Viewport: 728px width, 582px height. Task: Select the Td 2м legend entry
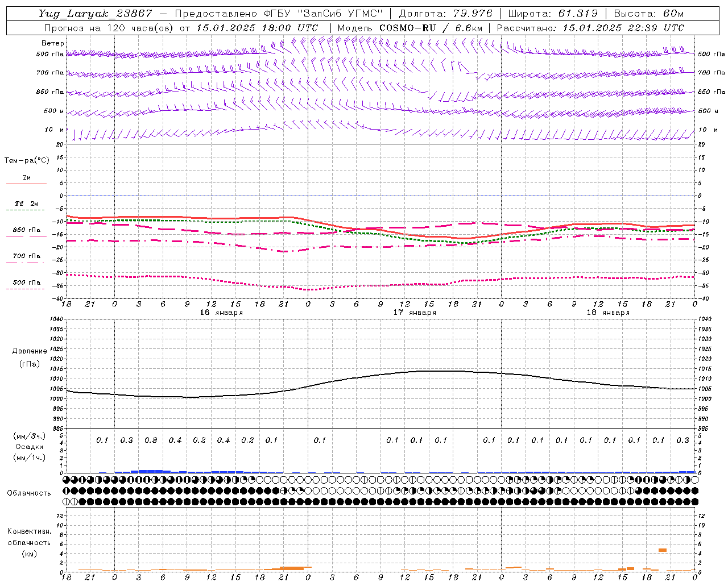click(26, 203)
